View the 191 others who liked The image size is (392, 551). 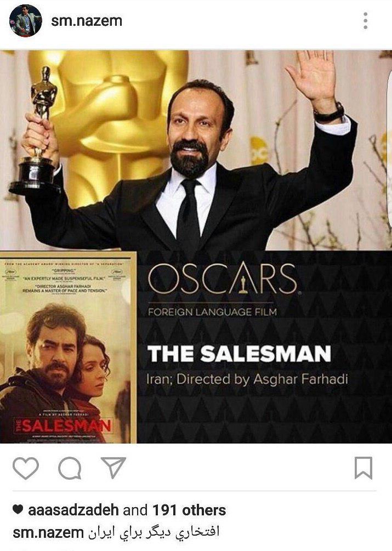(189, 510)
